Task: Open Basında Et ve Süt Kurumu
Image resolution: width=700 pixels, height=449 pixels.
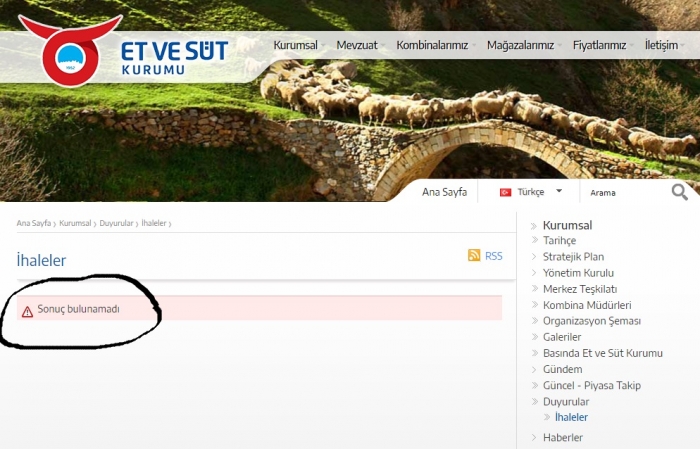Action: 603,353
